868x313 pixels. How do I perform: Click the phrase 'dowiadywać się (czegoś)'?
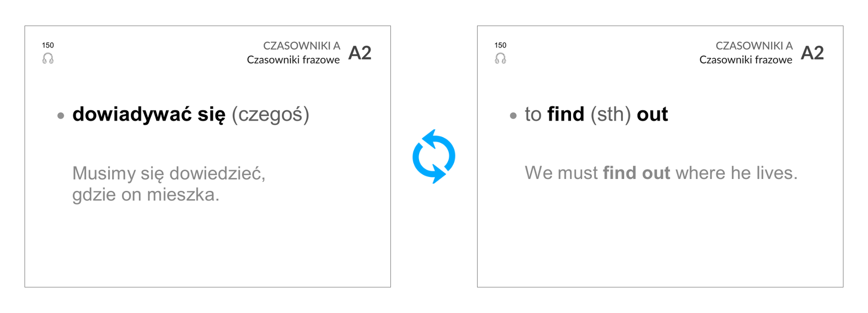(191, 115)
